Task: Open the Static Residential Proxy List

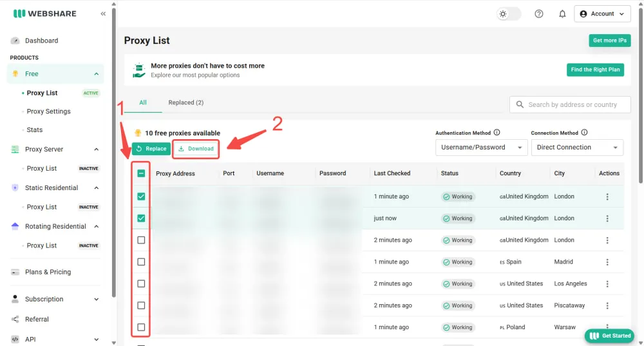Action: tap(41, 207)
